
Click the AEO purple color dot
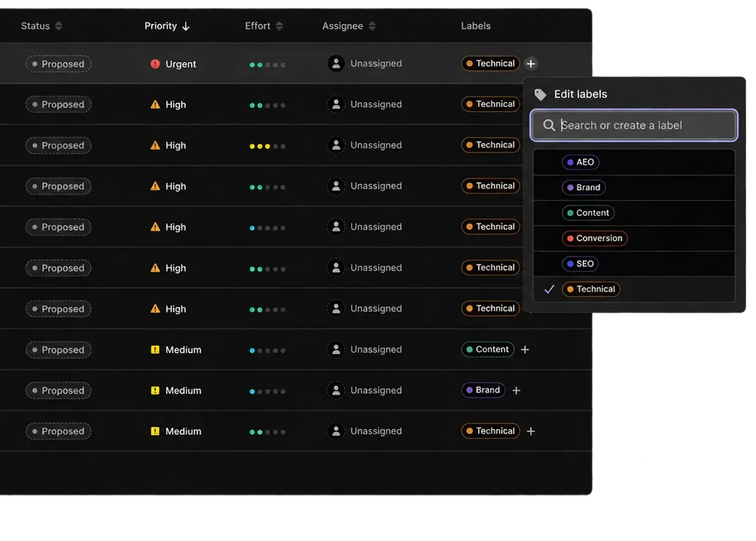point(570,163)
